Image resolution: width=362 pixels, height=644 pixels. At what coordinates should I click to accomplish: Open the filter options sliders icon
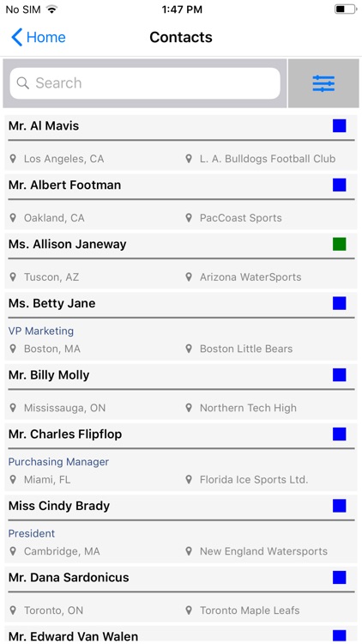click(323, 83)
